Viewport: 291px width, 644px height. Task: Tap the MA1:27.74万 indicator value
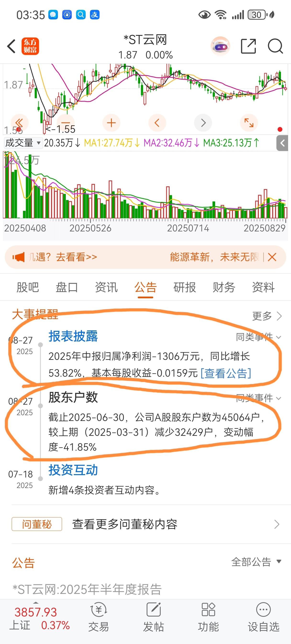112,143
